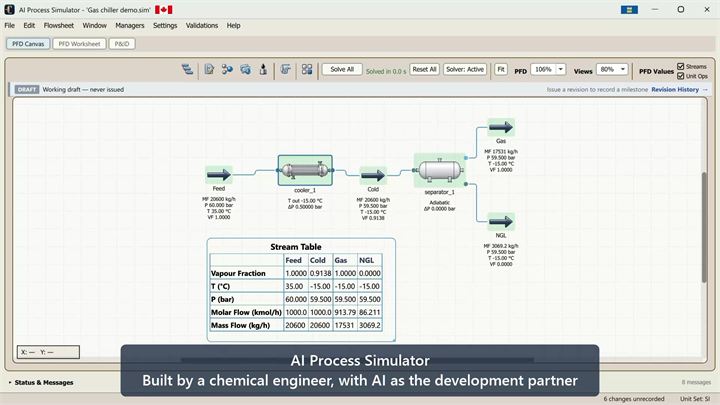Viewport: 720px width, 405px height.
Task: Open the Validations menu
Action: coord(202,26)
